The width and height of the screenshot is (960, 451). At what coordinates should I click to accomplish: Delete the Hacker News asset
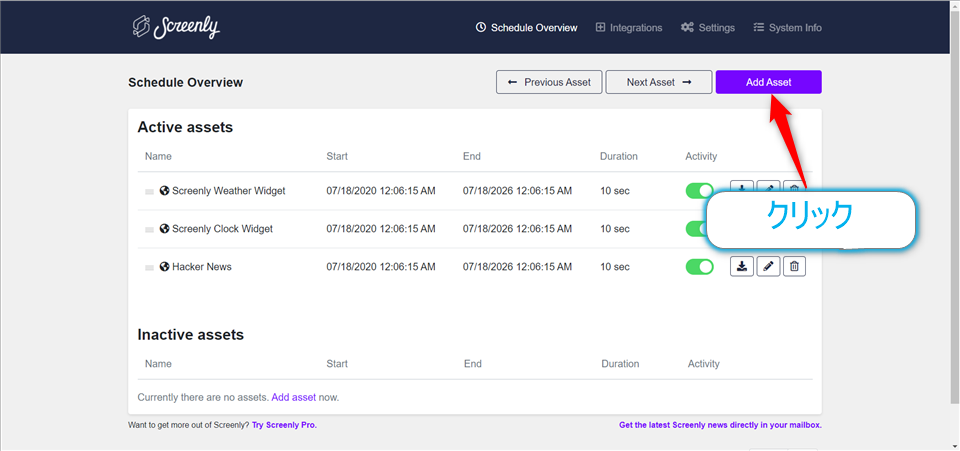click(x=795, y=267)
